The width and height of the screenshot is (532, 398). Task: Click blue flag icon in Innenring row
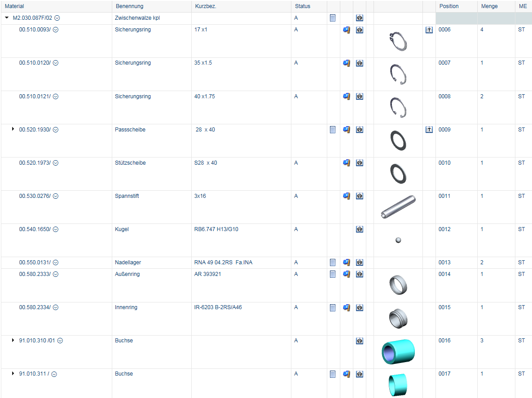pos(346,307)
